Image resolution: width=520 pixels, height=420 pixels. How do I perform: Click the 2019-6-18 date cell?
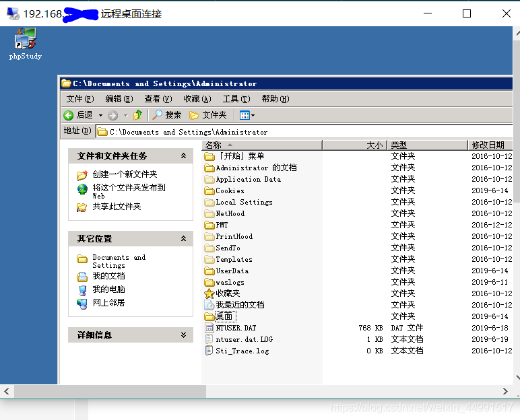point(490,328)
